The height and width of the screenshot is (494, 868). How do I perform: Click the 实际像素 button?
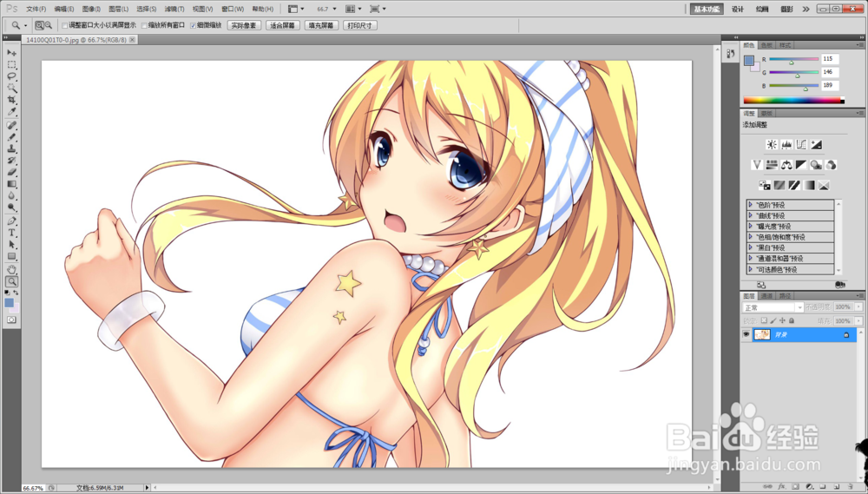[x=244, y=25]
